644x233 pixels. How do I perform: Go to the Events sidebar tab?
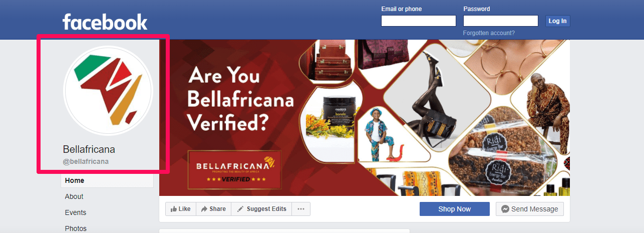[x=76, y=212]
